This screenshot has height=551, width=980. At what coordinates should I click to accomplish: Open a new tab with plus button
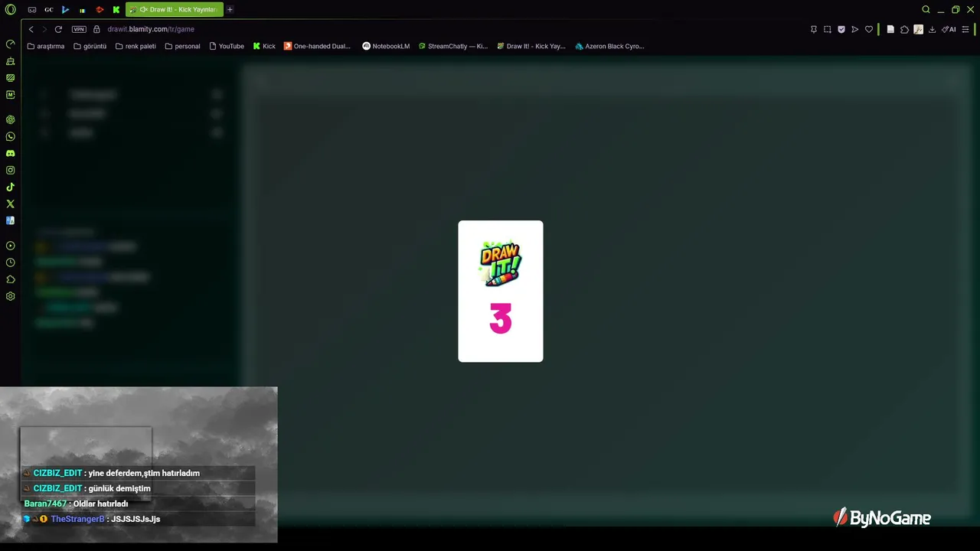point(230,10)
